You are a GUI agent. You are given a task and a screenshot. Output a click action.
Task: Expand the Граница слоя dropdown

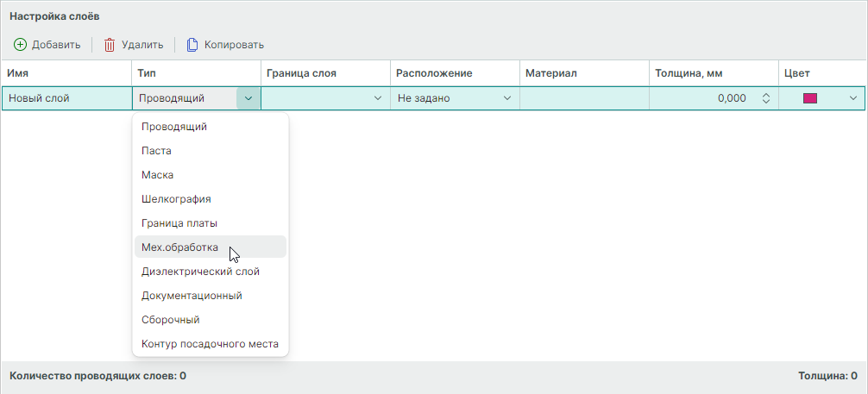(377, 98)
